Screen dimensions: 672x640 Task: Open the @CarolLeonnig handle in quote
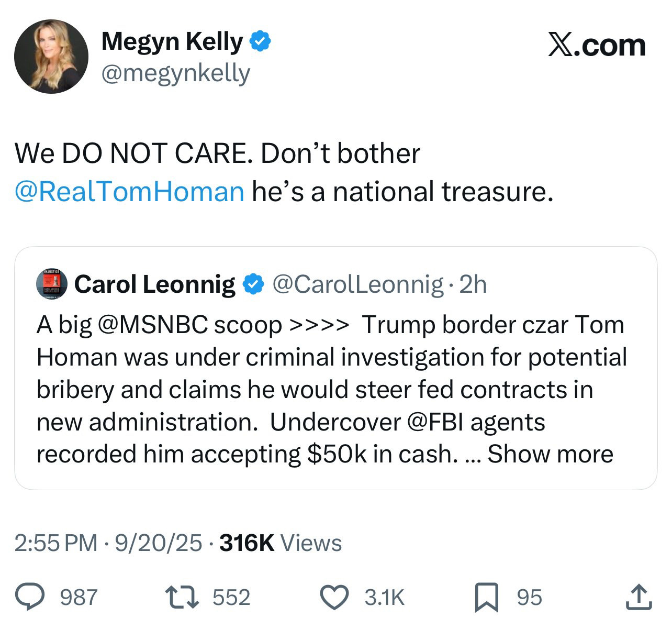click(357, 284)
